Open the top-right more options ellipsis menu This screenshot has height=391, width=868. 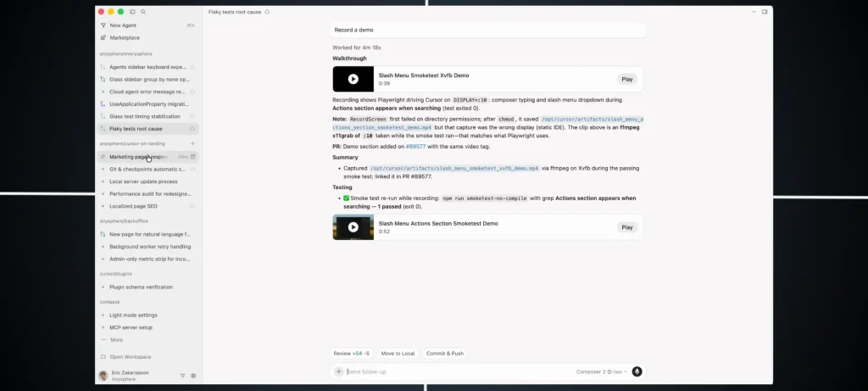(x=753, y=12)
